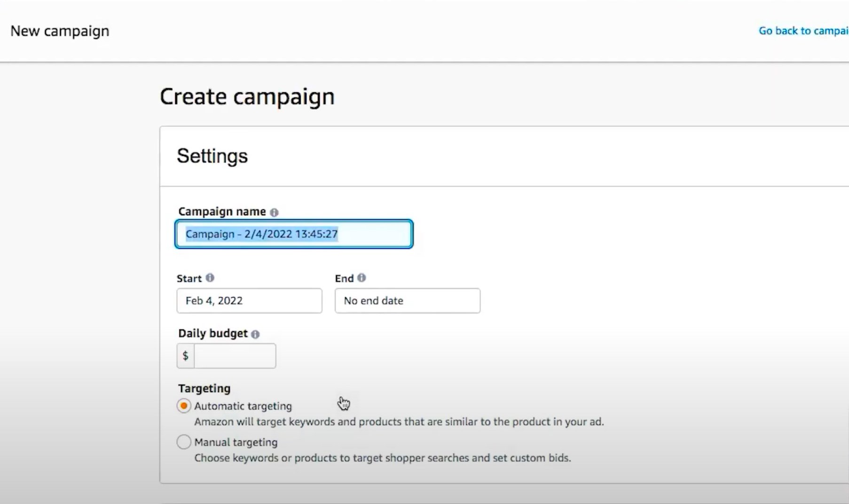This screenshot has width=849, height=504.
Task: Choose the Manual targeting radio button
Action: 184,442
